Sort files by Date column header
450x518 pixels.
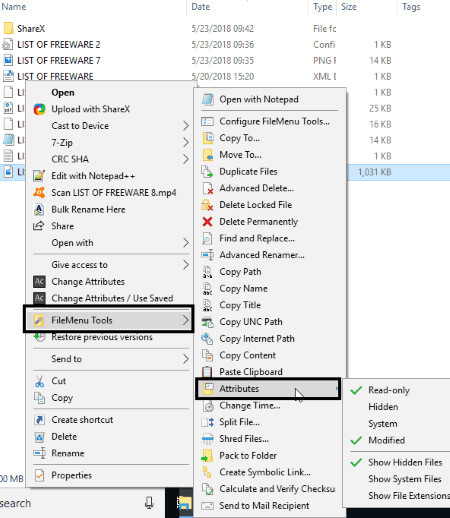201,7
